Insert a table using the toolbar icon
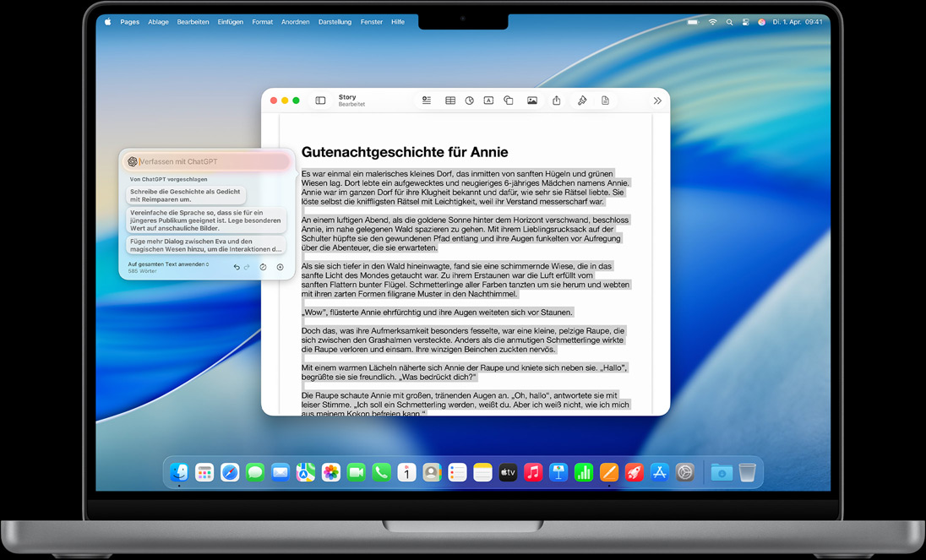The height and width of the screenshot is (560, 926). click(450, 100)
